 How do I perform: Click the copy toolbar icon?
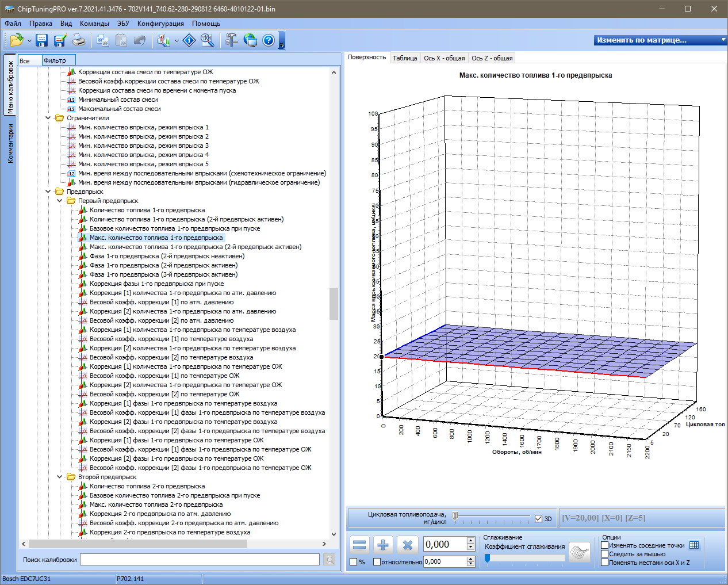pyautogui.click(x=103, y=40)
